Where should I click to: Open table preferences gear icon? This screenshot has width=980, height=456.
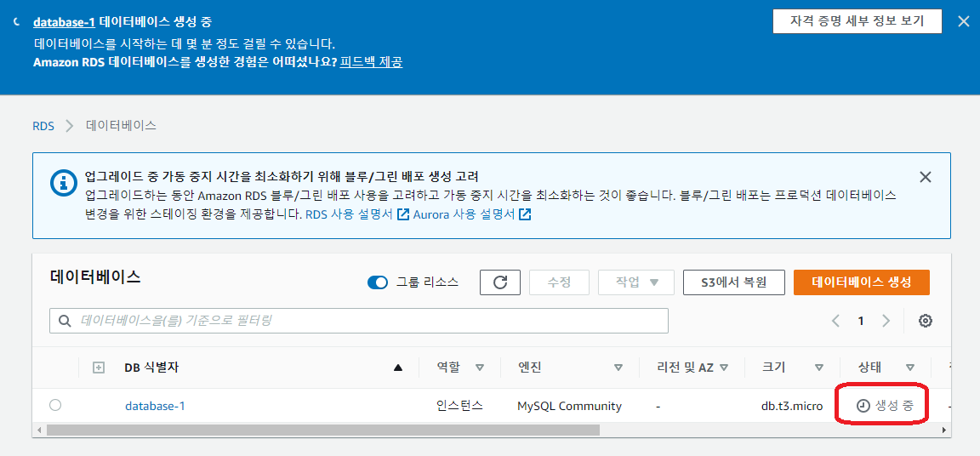(x=926, y=321)
